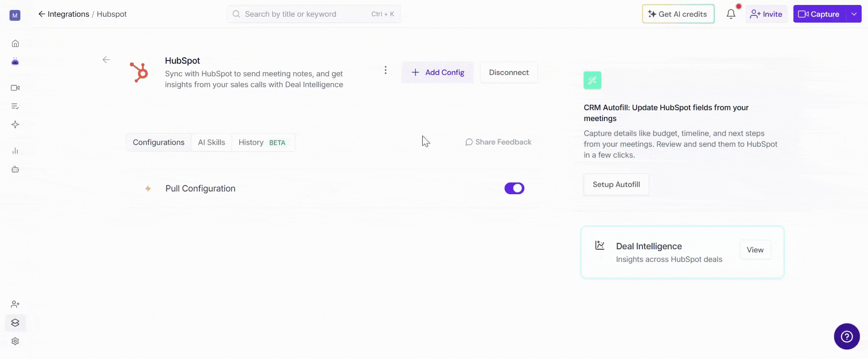
Task: Switch to the History BETA tab
Action: (x=262, y=142)
